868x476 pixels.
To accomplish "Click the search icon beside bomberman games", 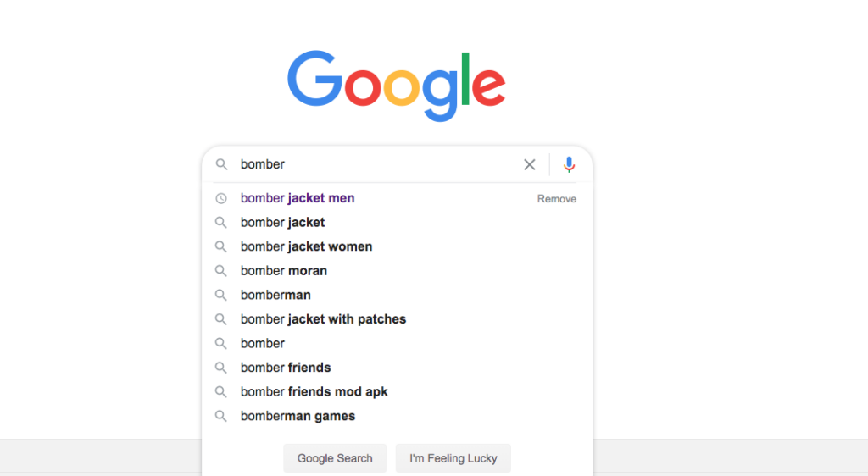I will 221,417.
